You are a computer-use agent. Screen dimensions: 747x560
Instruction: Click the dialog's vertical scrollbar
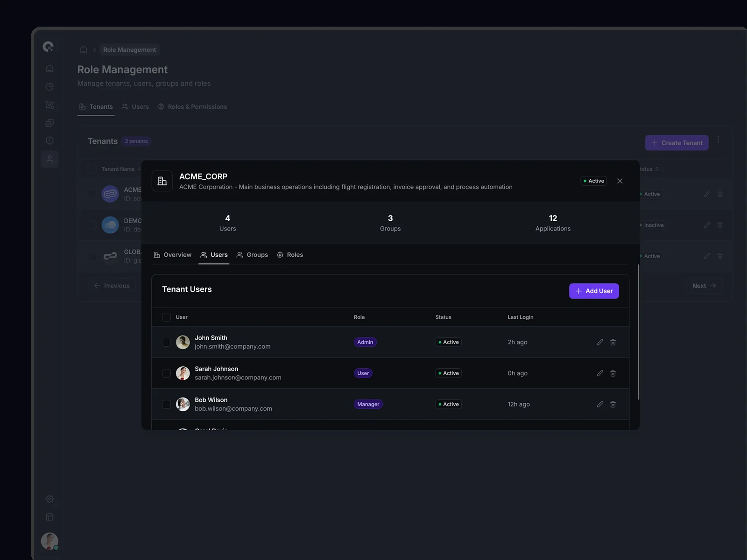tap(638, 331)
